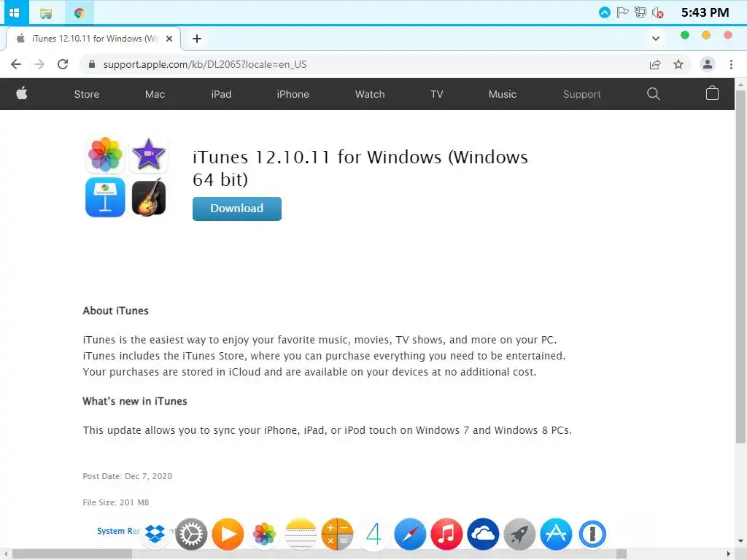747x560 pixels.
Task: Click the 5:43 PM clock
Action: (x=705, y=12)
